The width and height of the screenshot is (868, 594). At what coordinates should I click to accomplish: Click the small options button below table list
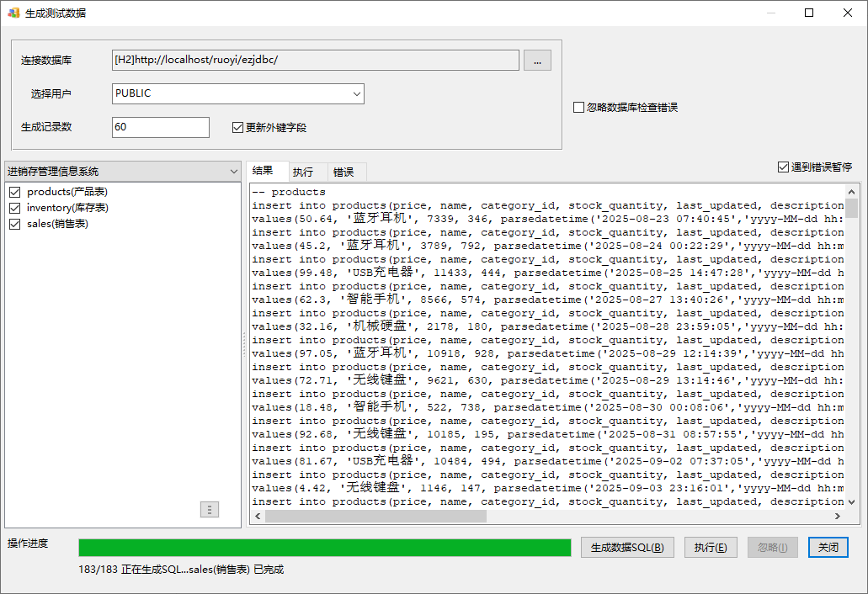[210, 509]
